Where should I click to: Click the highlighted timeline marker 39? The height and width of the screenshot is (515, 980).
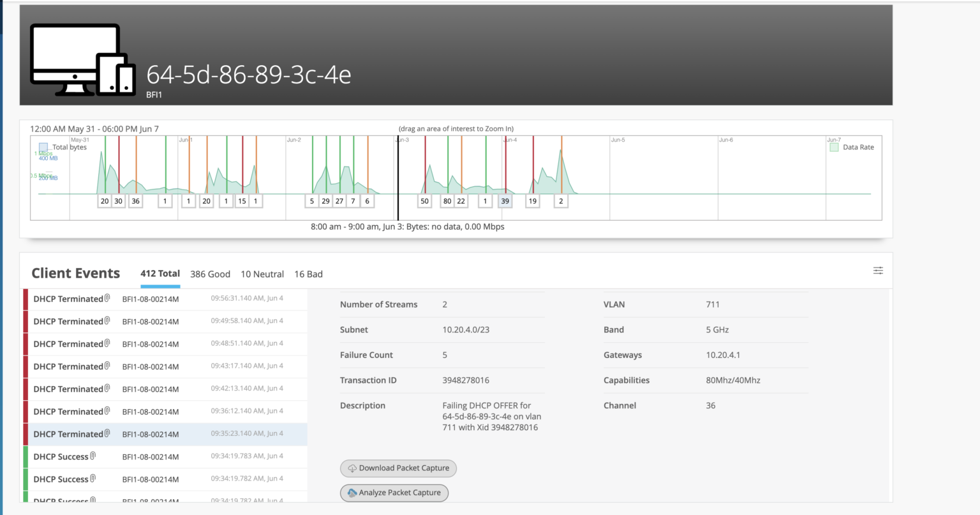tap(505, 200)
